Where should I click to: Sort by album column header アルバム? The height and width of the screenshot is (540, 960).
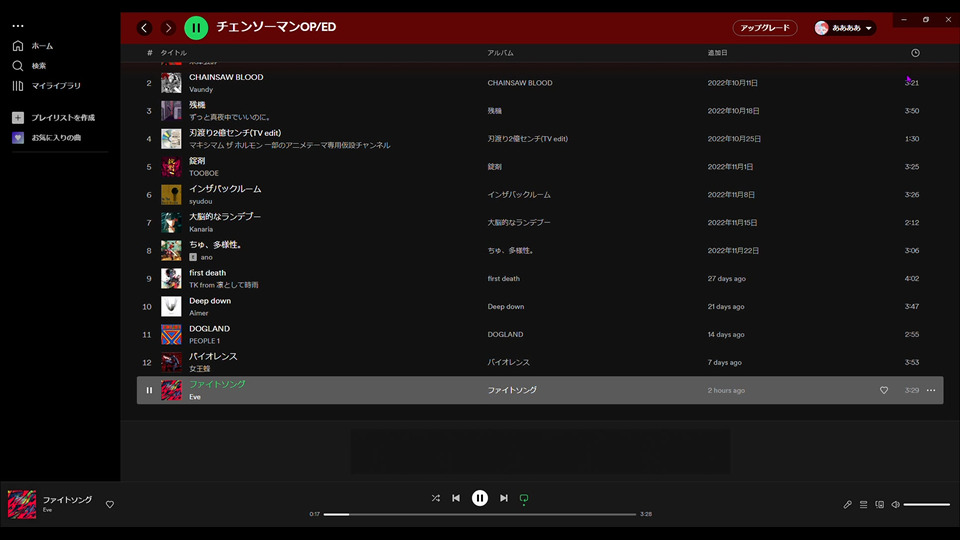click(x=500, y=53)
